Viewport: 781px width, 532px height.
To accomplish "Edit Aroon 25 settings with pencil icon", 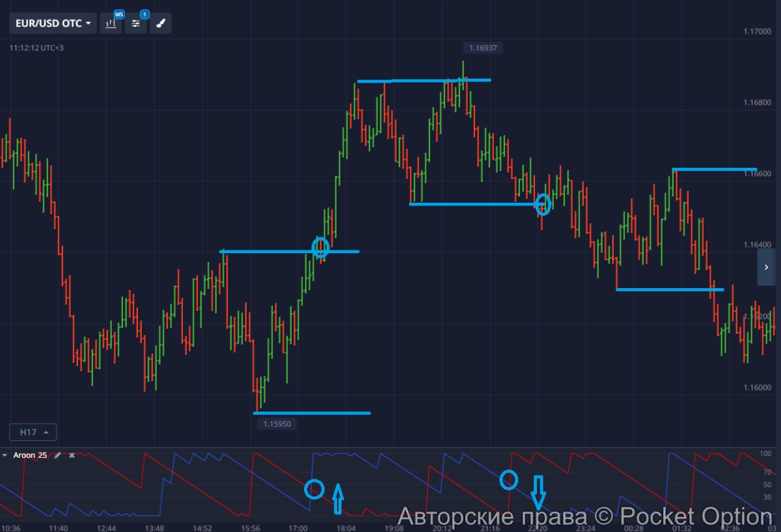I will (x=57, y=455).
